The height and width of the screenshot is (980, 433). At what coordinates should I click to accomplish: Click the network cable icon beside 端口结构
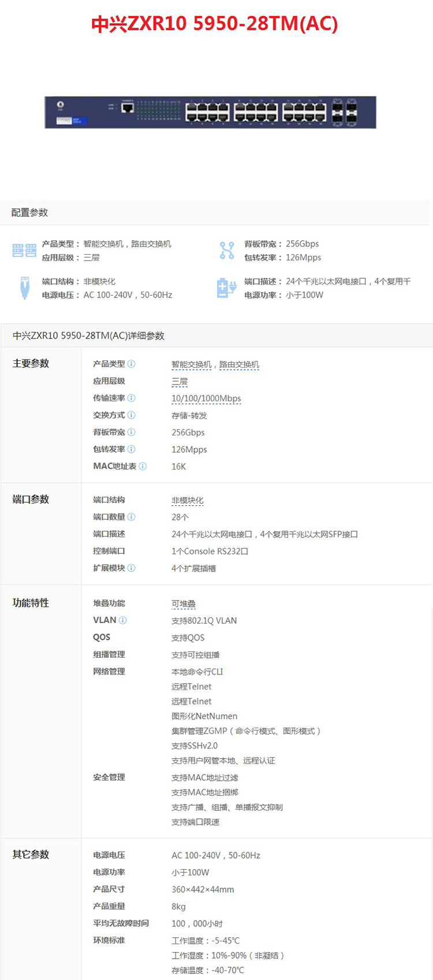[24, 288]
